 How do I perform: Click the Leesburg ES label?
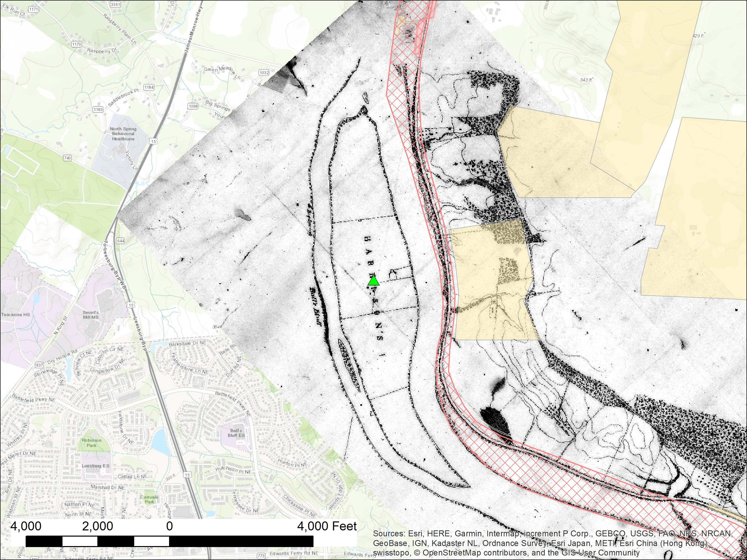(96, 466)
